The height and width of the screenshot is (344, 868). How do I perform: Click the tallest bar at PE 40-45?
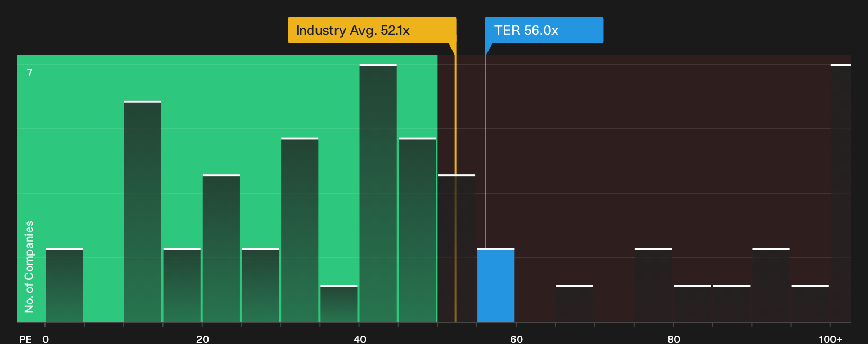pos(378,193)
